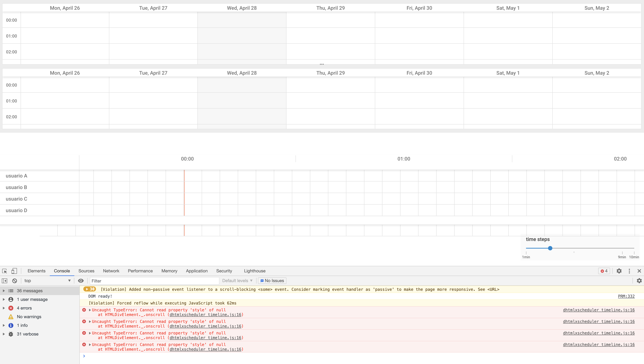
Task: Open the top JavaScript context dropdown
Action: click(47, 281)
